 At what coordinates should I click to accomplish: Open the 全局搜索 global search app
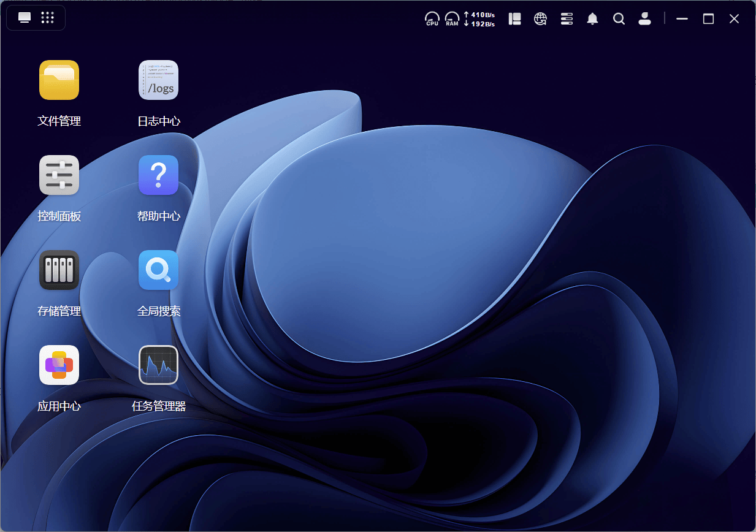(x=158, y=270)
